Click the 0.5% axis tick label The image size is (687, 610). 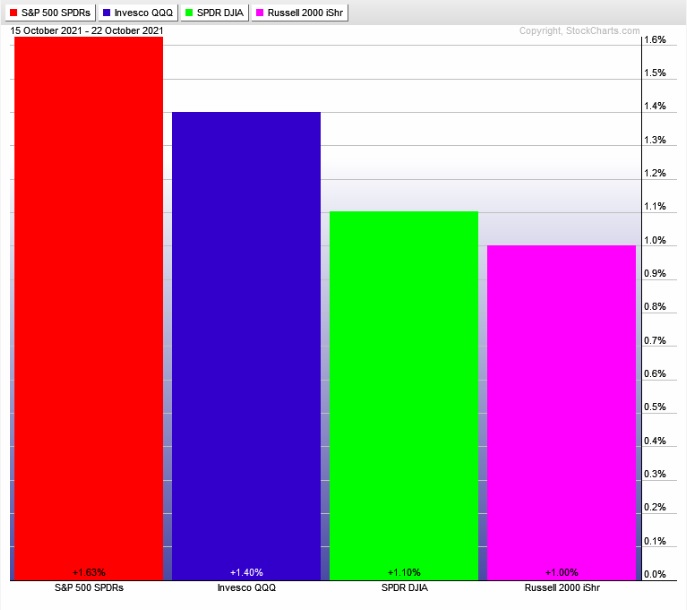tap(655, 407)
